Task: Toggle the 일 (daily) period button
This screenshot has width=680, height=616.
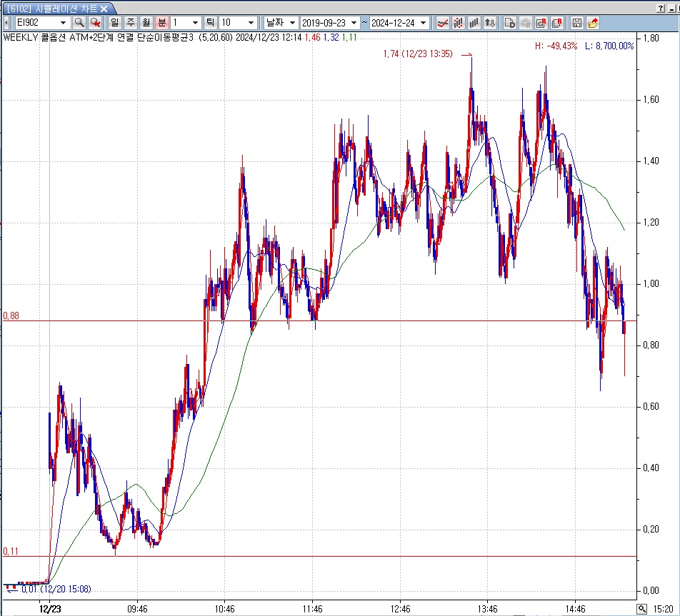Action: pos(115,23)
